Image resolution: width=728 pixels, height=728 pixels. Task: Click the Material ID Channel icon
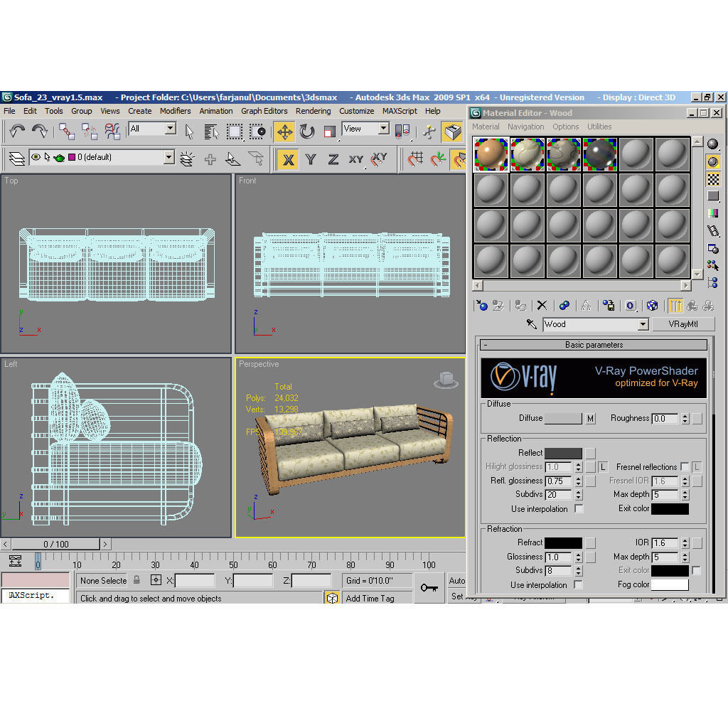[630, 305]
